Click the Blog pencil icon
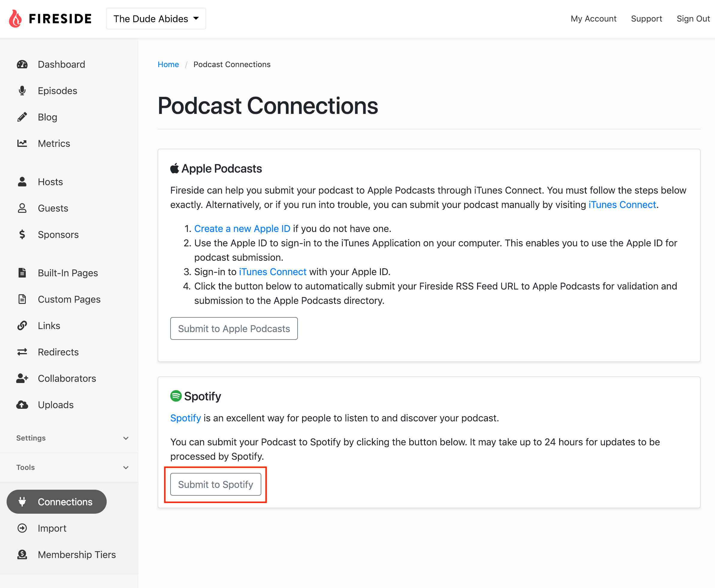 [x=22, y=117]
